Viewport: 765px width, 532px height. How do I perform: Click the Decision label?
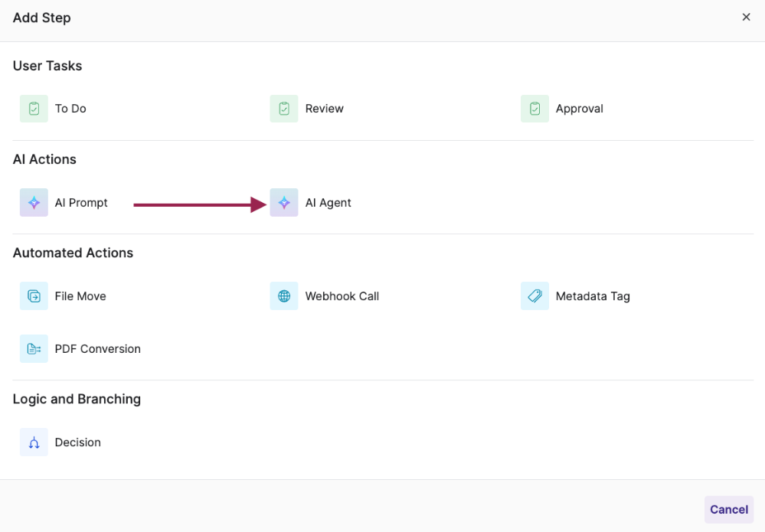point(77,442)
